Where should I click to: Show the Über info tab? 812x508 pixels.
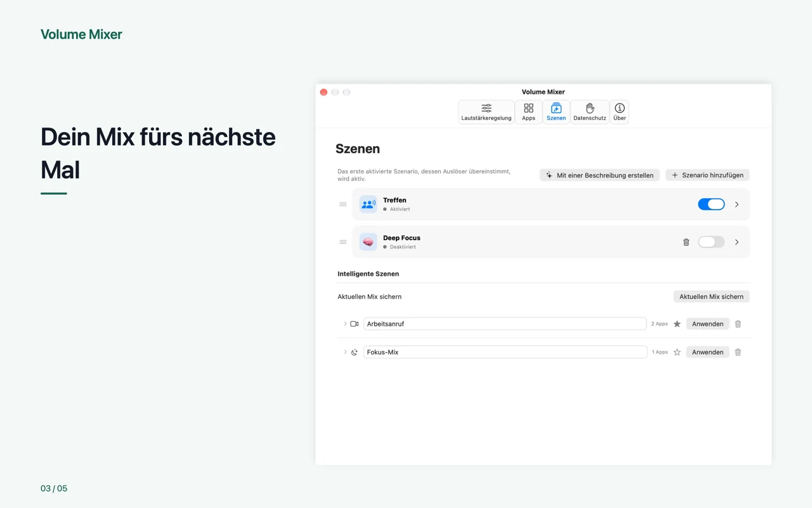(619, 112)
